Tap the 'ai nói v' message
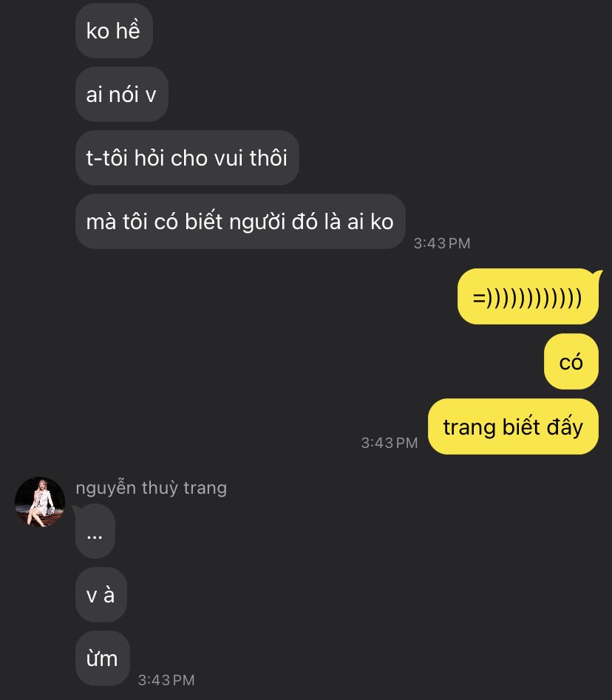The image size is (612, 700). tap(121, 95)
